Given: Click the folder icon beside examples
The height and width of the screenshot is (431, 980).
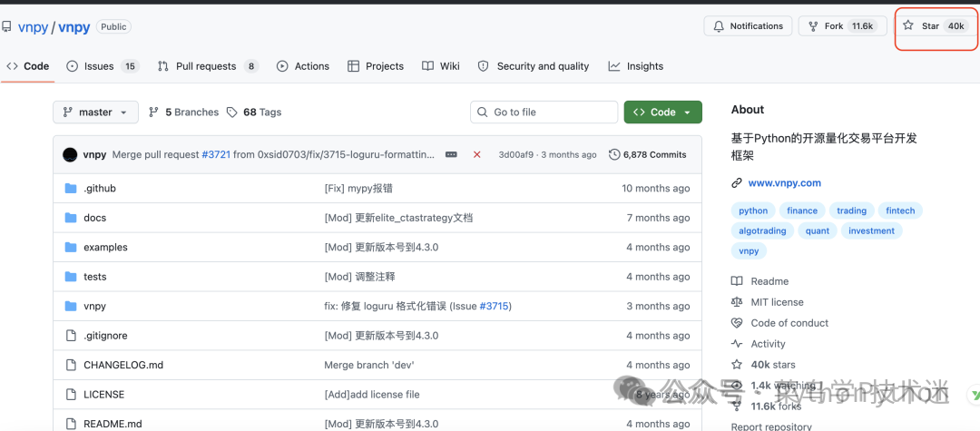Looking at the screenshot, I should coord(71,248).
